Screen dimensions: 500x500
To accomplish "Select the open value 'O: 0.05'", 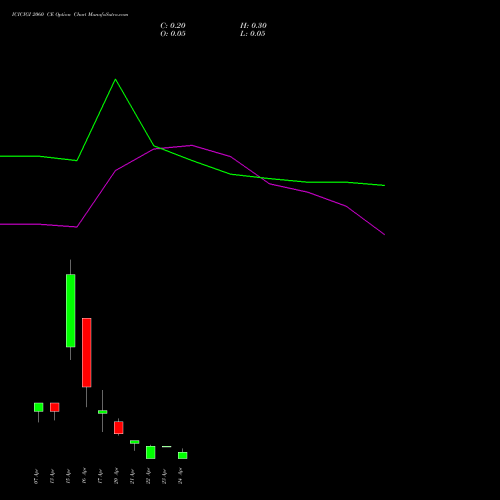I will coord(173,34).
